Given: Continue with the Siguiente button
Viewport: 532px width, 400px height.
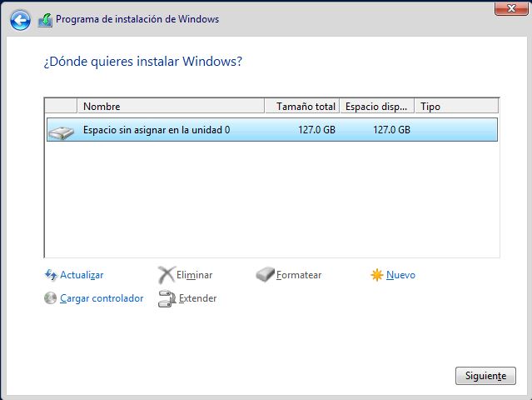Looking at the screenshot, I should 485,376.
